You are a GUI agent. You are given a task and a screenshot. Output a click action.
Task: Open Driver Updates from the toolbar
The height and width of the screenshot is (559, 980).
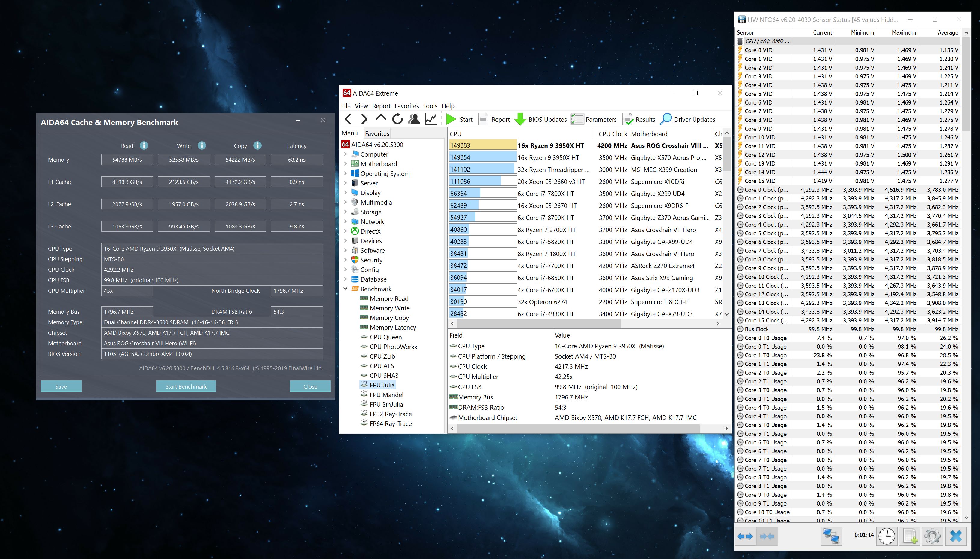(x=688, y=119)
